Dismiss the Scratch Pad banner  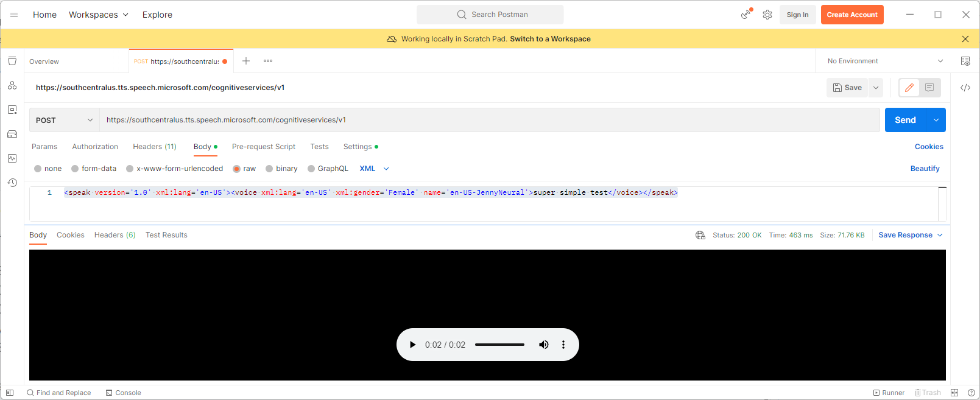point(965,39)
